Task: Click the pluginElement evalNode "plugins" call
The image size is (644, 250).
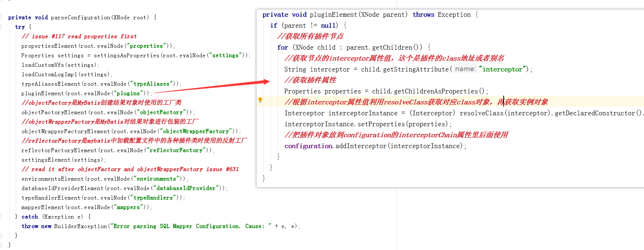Action: point(87,93)
